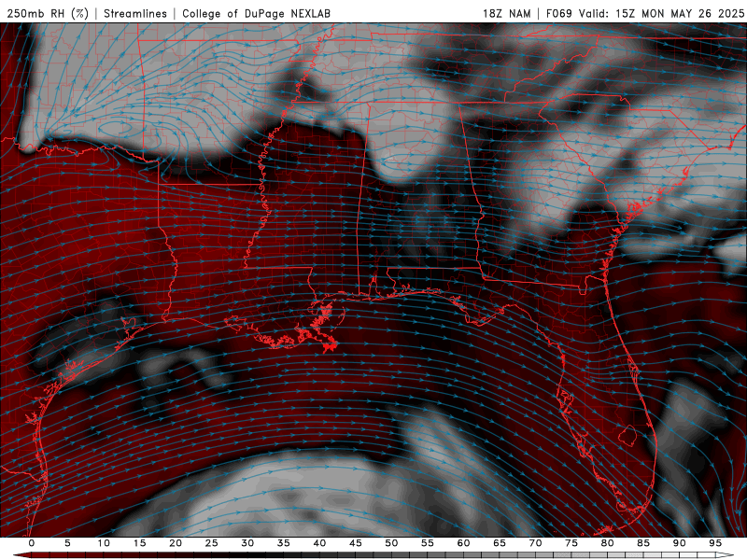Click the '60' value on the RH color scale
This screenshot has height=560, width=747.
463,543
